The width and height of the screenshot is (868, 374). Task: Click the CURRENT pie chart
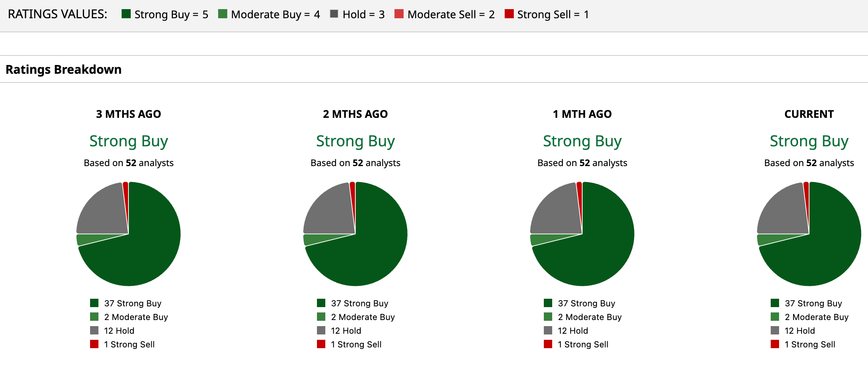809,234
